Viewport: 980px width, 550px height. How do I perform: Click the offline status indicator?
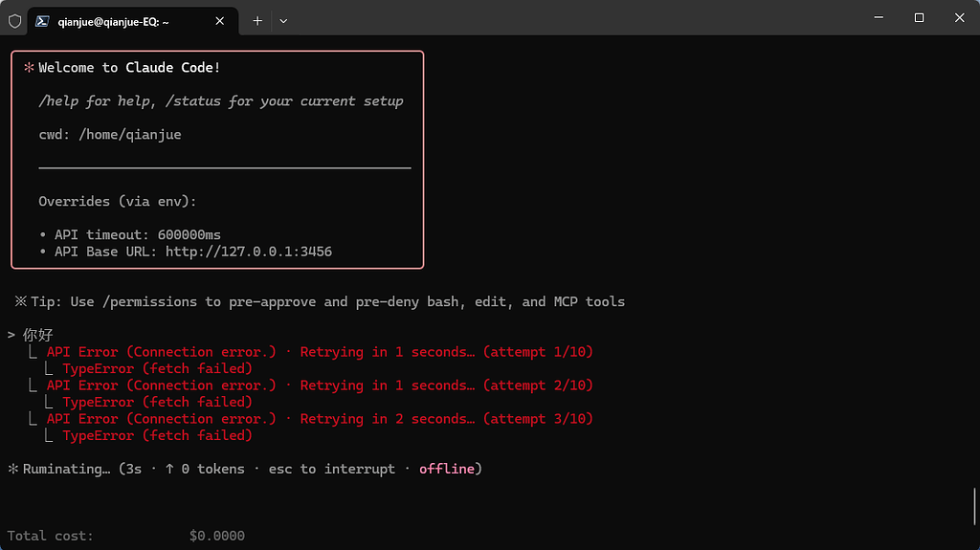point(447,469)
